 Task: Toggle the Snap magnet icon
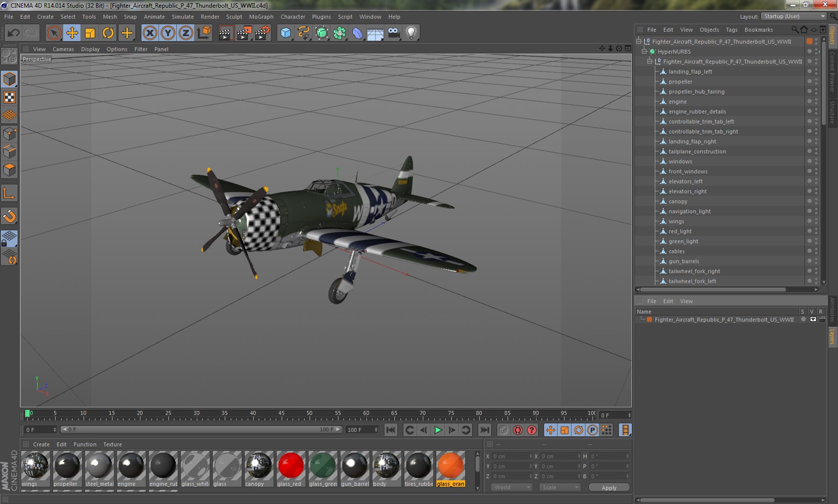click(x=9, y=216)
